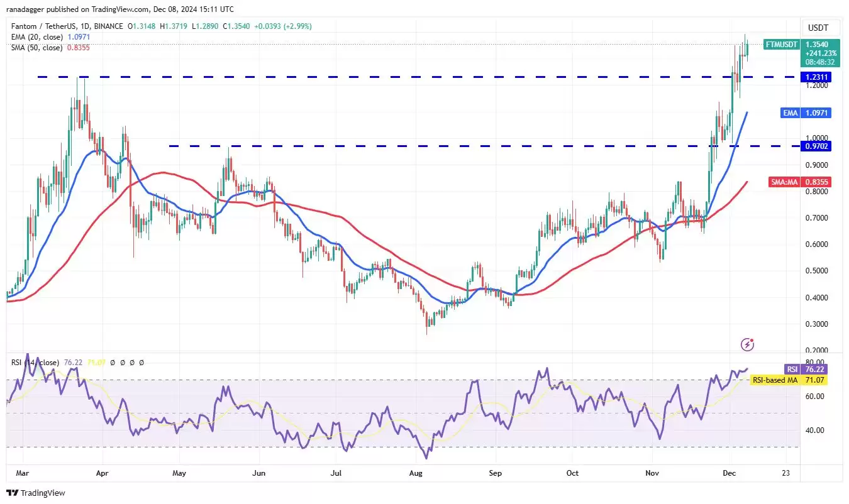Click the purple RSI label tag
849x504 pixels.
click(x=791, y=369)
